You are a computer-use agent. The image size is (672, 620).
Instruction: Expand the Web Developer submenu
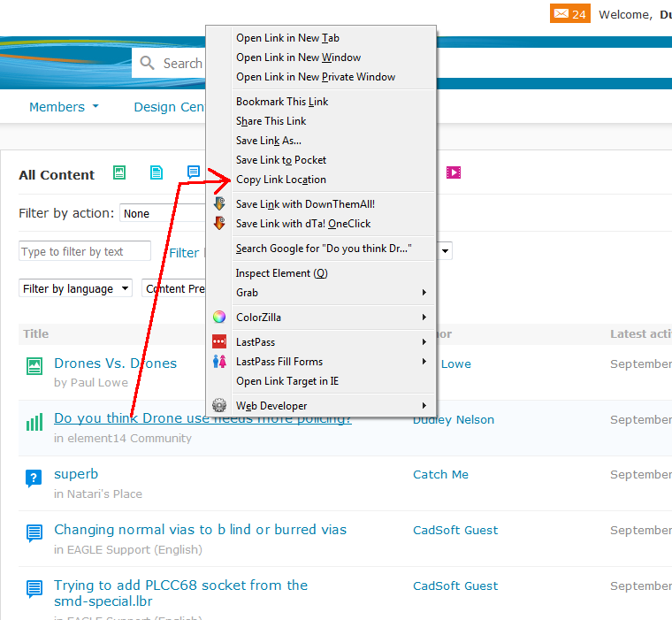(333, 406)
